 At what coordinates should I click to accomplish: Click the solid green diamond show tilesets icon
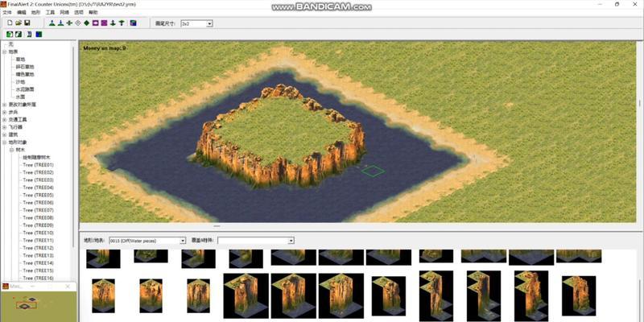point(87,23)
